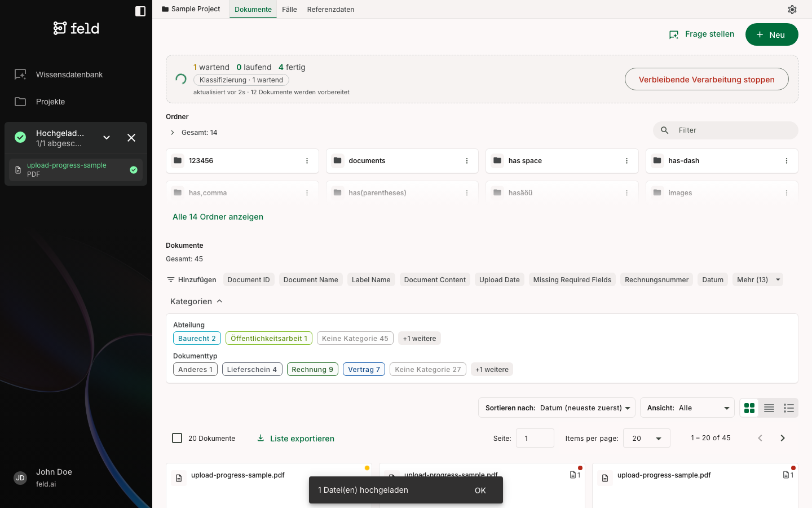Click Frage stellen
The width and height of the screenshot is (812, 508).
click(x=701, y=34)
